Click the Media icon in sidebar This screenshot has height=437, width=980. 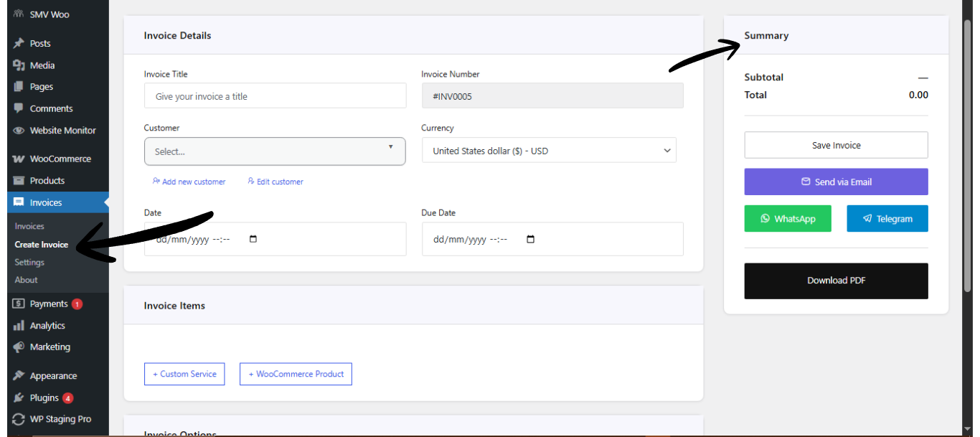click(x=19, y=65)
